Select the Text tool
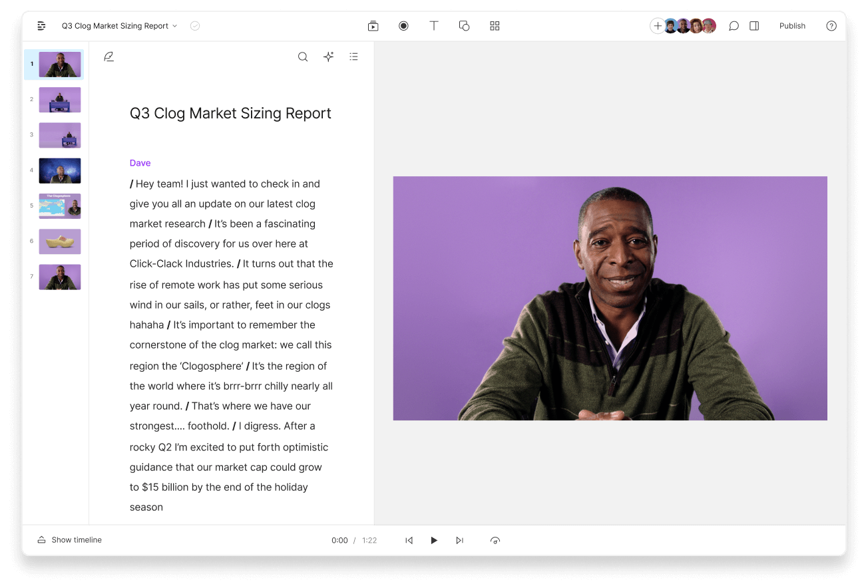The image size is (868, 588). pyautogui.click(x=434, y=26)
